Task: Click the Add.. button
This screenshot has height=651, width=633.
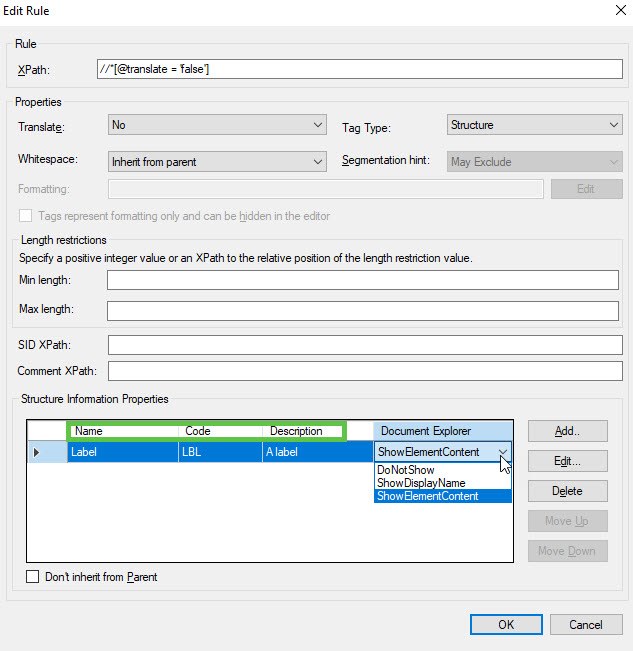Action: pyautogui.click(x=567, y=431)
